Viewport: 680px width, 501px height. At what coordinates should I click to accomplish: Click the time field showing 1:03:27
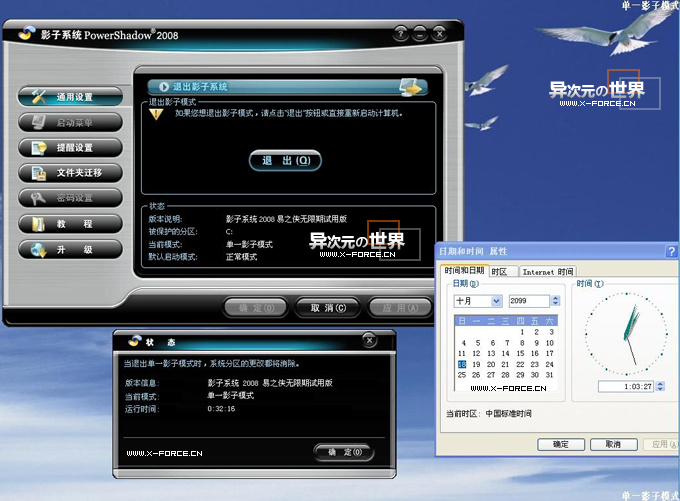[626, 386]
